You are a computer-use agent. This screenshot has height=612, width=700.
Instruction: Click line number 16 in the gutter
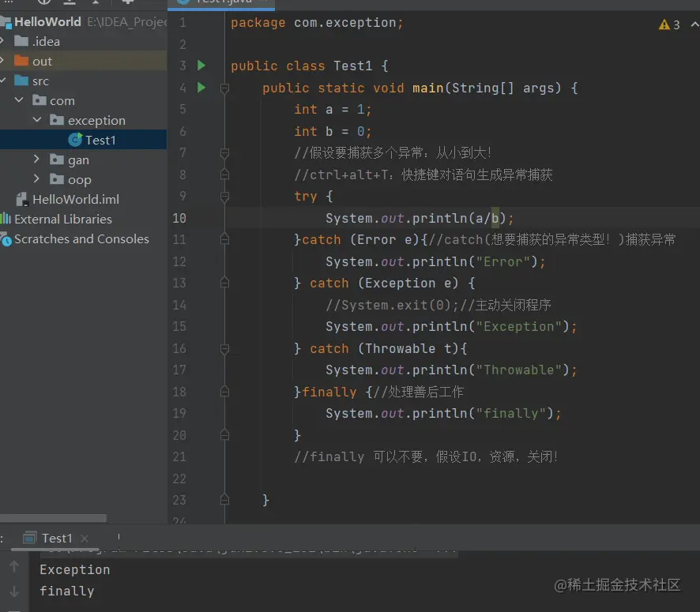179,348
